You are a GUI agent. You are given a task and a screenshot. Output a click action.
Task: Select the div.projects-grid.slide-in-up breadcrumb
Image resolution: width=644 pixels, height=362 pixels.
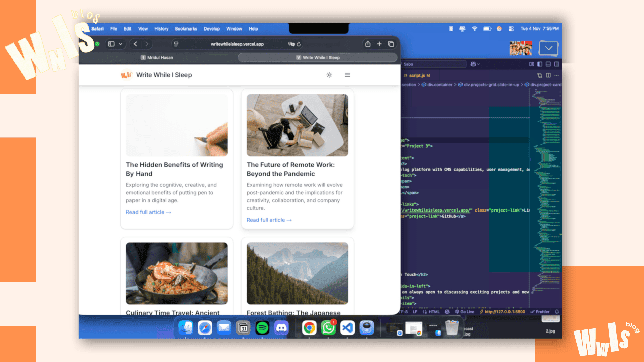click(x=491, y=85)
